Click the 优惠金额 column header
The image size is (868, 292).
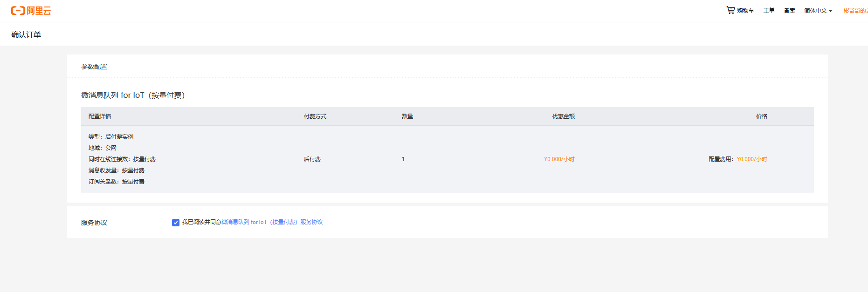click(564, 116)
